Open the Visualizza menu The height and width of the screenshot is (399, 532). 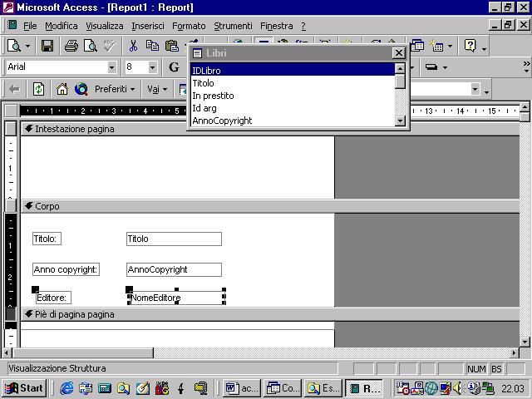coord(105,26)
